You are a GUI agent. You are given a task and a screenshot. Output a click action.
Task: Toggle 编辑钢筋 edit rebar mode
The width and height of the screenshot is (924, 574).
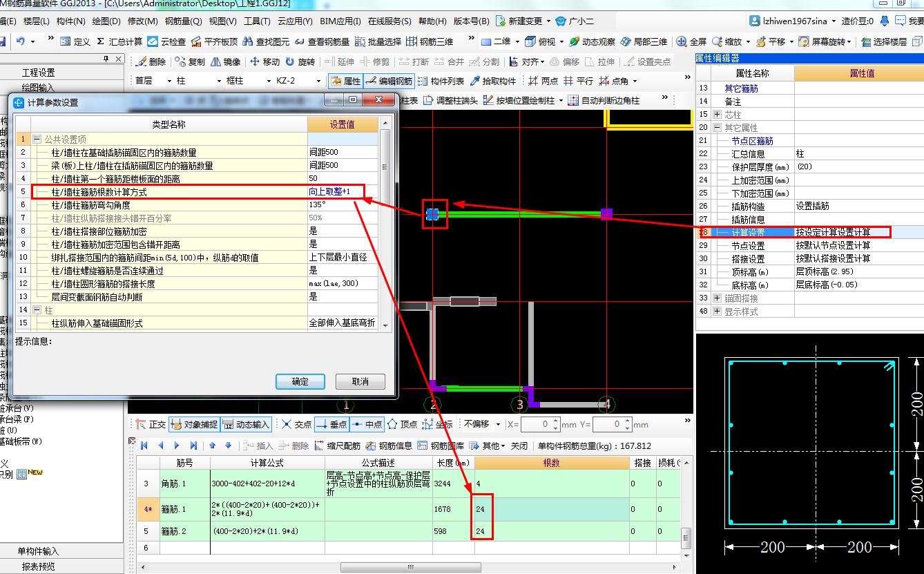pyautogui.click(x=389, y=81)
